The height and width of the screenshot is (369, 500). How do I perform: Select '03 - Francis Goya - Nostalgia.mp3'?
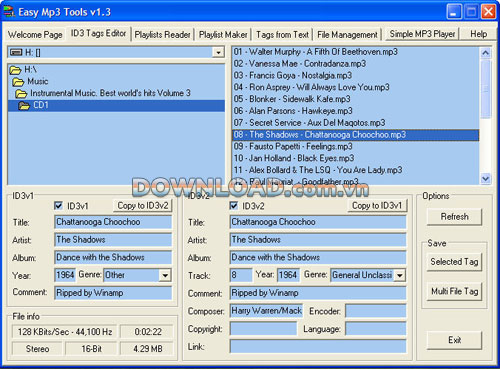pyautogui.click(x=356, y=76)
